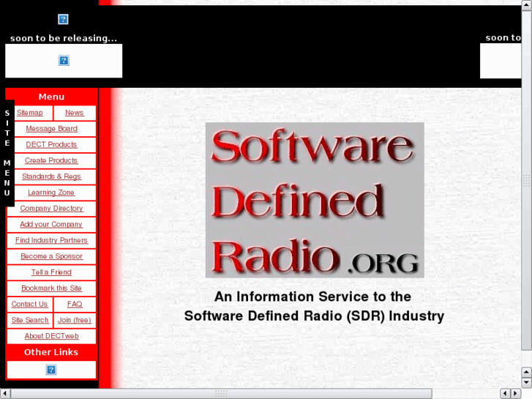Open Site Search link
The height and width of the screenshot is (399, 532).
click(x=30, y=320)
